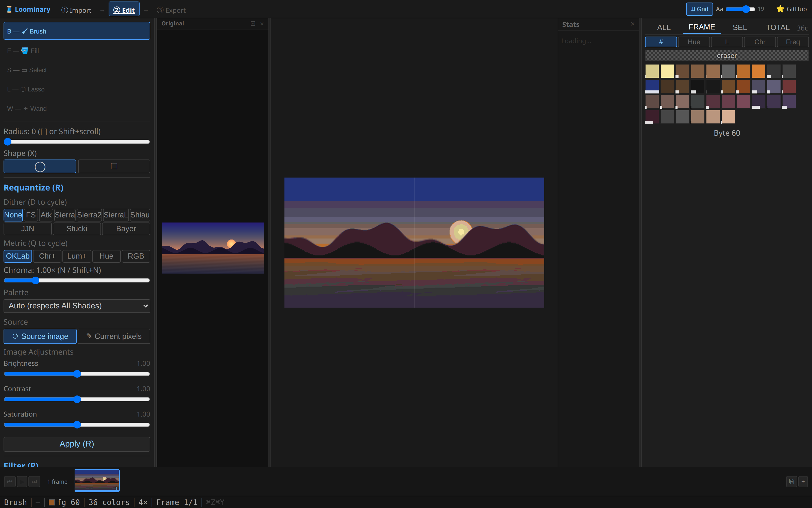
Task: Set dither mode to Bayer
Action: [126, 229]
